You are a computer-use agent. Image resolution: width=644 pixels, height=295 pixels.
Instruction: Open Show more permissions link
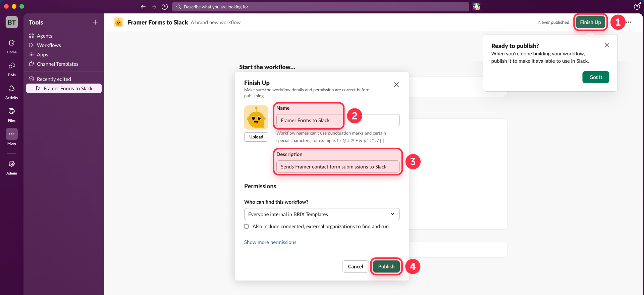270,242
